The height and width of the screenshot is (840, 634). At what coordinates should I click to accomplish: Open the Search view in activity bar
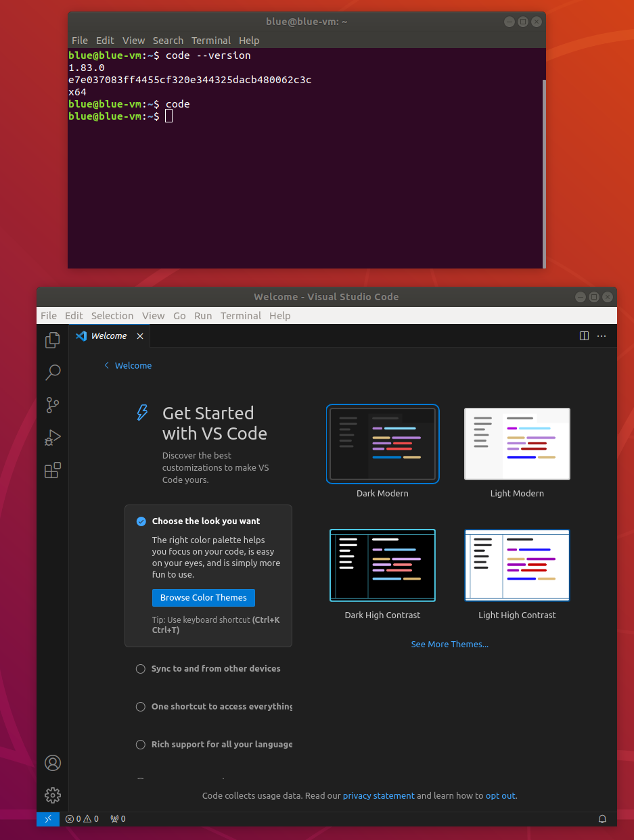(x=52, y=373)
